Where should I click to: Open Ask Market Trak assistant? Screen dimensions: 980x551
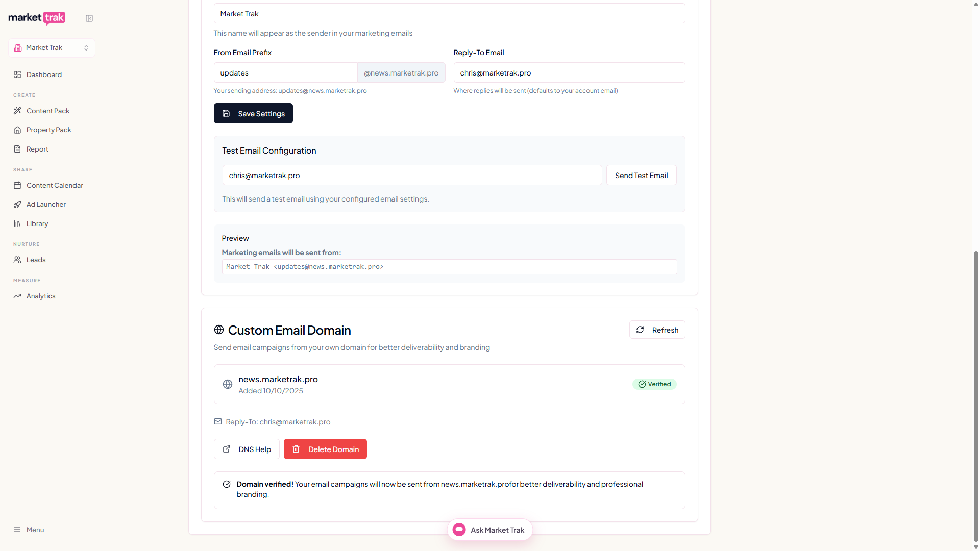click(x=489, y=530)
